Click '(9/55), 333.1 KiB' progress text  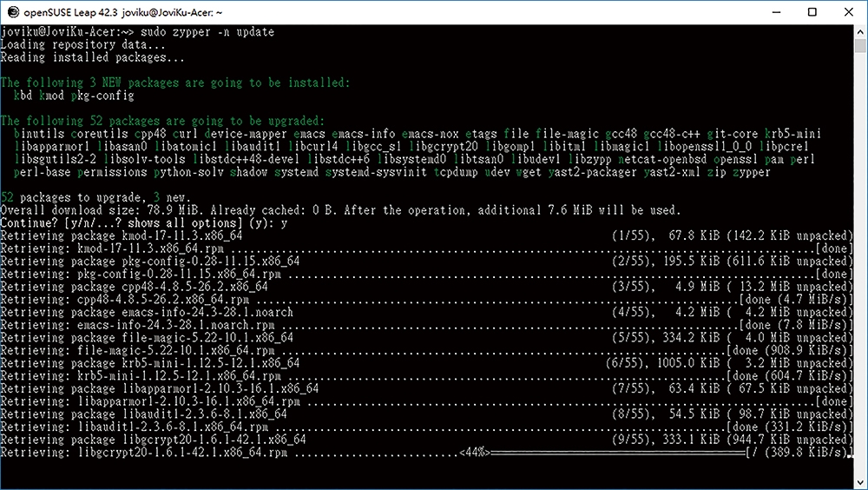pos(666,440)
